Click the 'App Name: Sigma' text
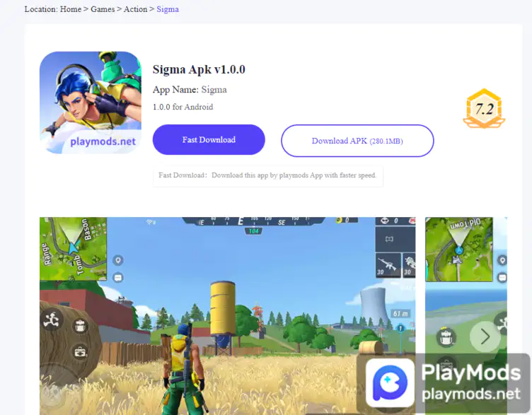The width and height of the screenshot is (532, 415). 190,90
